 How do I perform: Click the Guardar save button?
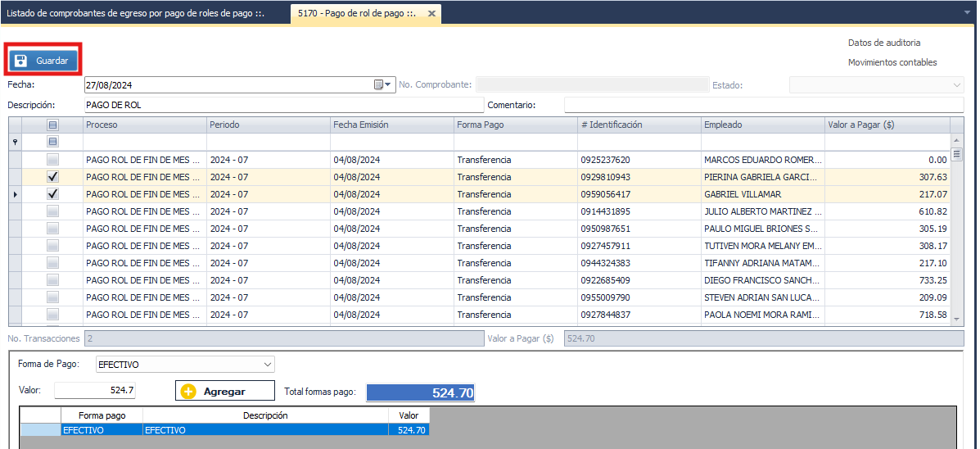44,61
